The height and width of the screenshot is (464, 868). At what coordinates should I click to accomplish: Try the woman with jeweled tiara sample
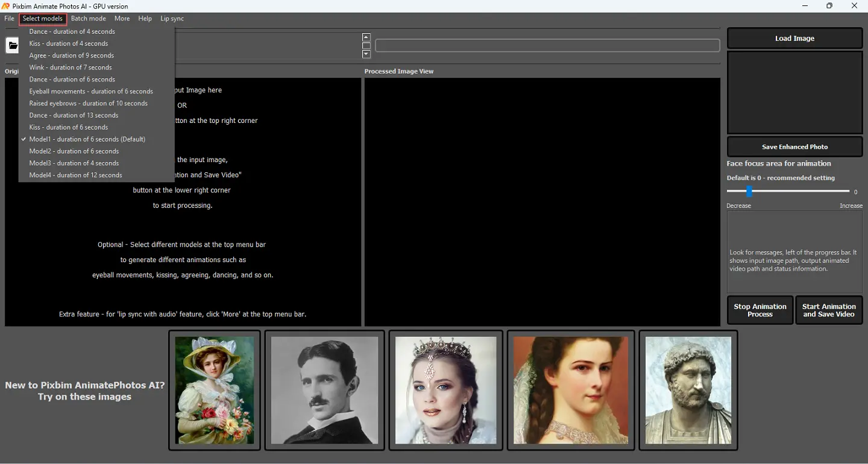point(446,390)
